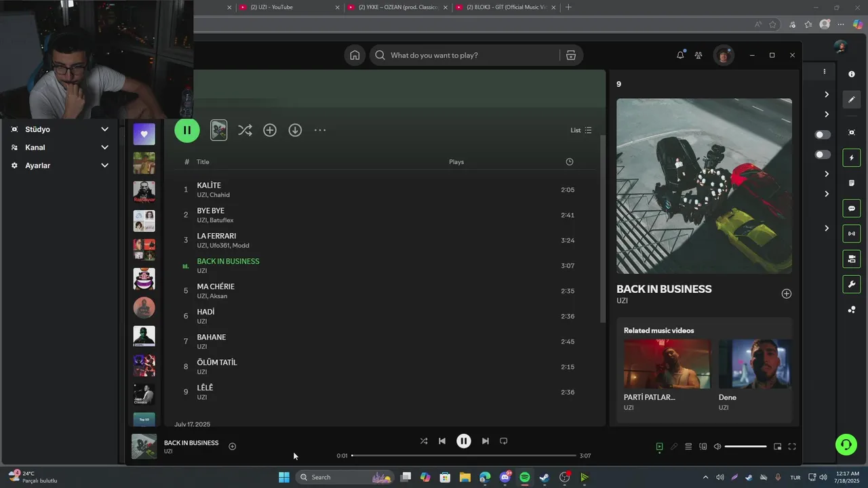
Task: Skip to the next track
Action: (486, 441)
